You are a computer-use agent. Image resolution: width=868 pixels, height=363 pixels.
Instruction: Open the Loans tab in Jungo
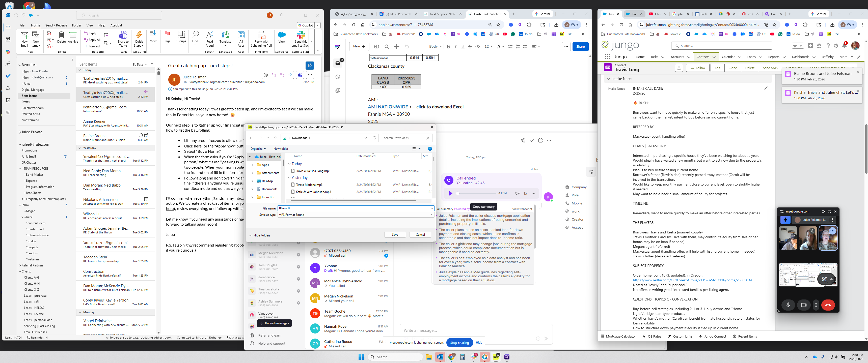pos(751,57)
